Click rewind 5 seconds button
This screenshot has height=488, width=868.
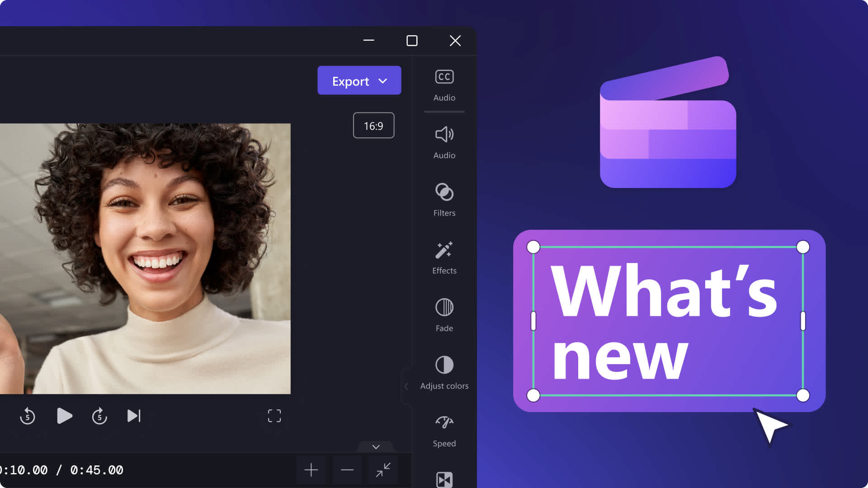point(28,416)
